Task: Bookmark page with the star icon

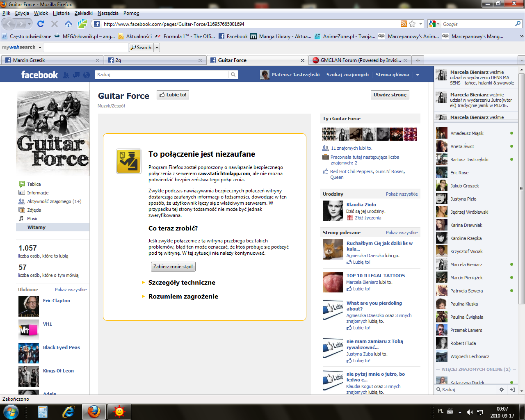Action: pyautogui.click(x=412, y=24)
